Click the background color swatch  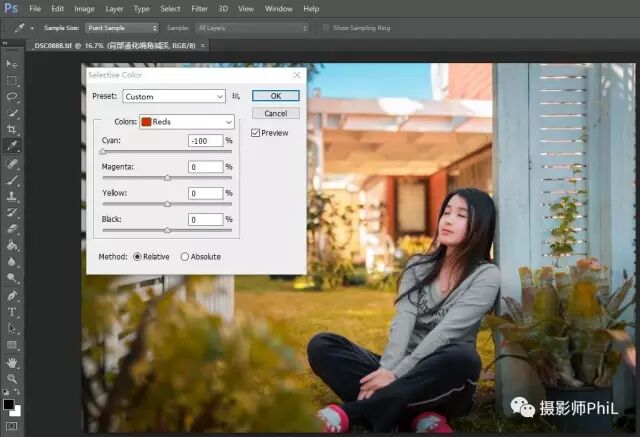point(17,412)
